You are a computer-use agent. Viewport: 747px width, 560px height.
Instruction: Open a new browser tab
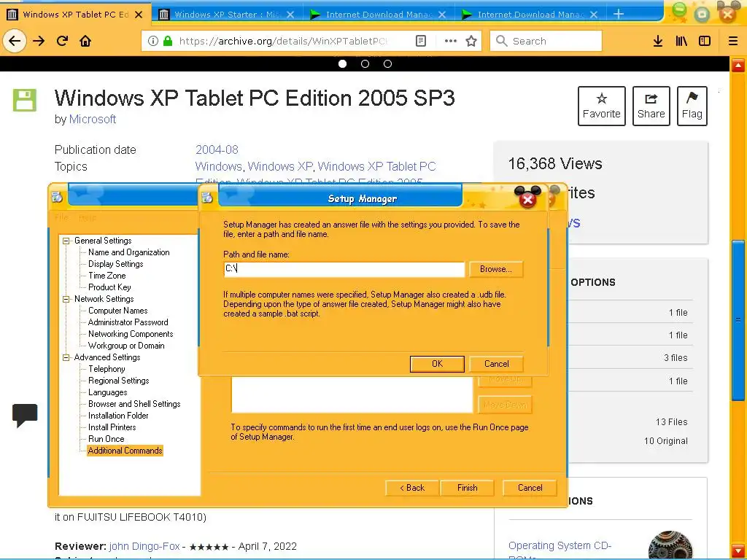(619, 15)
